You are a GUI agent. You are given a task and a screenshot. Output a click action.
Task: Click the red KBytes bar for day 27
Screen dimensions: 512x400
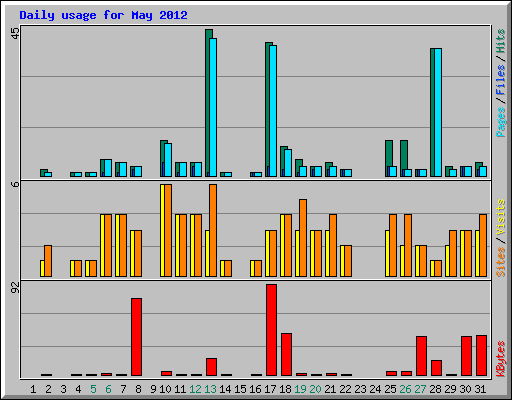[421, 356]
